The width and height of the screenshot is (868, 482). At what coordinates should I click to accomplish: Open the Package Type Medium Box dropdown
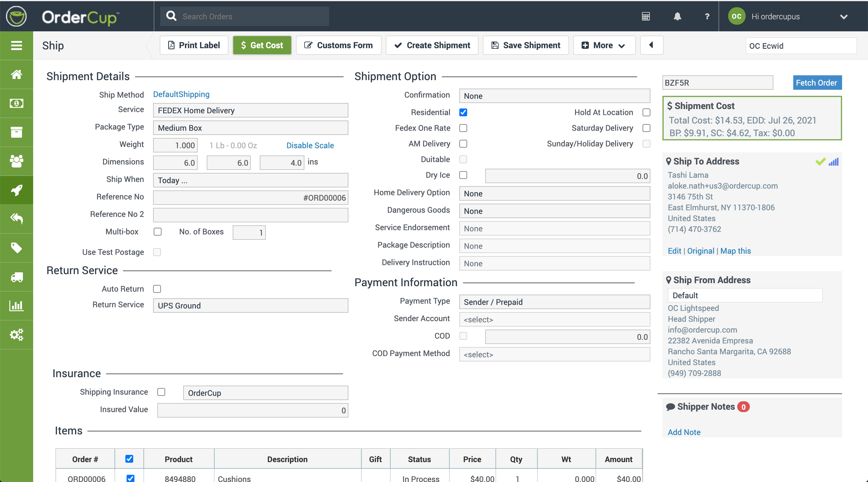(x=250, y=128)
